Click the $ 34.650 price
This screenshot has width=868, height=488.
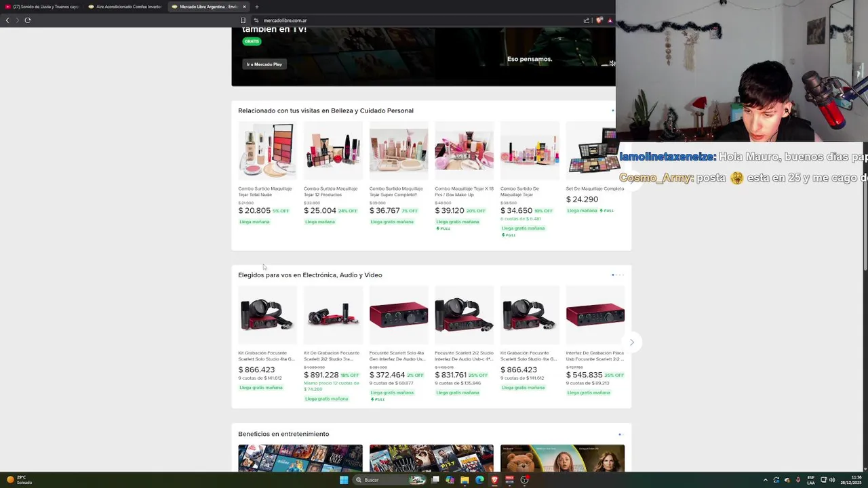point(516,211)
